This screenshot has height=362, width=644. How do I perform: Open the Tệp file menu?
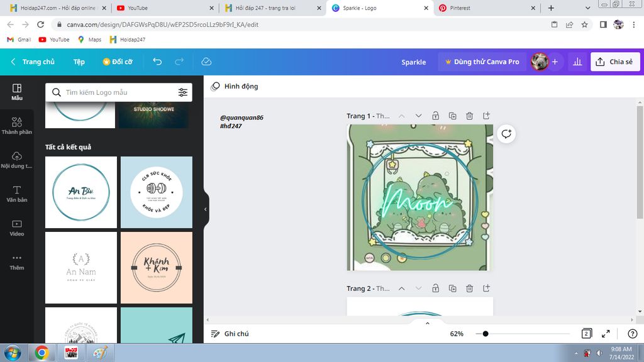point(79,62)
